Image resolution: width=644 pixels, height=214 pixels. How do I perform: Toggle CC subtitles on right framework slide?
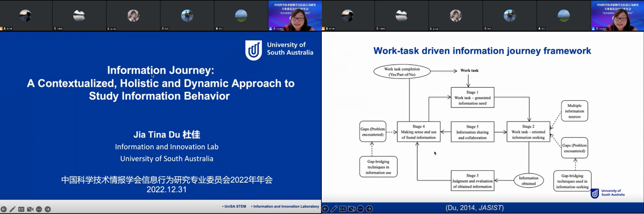(343, 209)
